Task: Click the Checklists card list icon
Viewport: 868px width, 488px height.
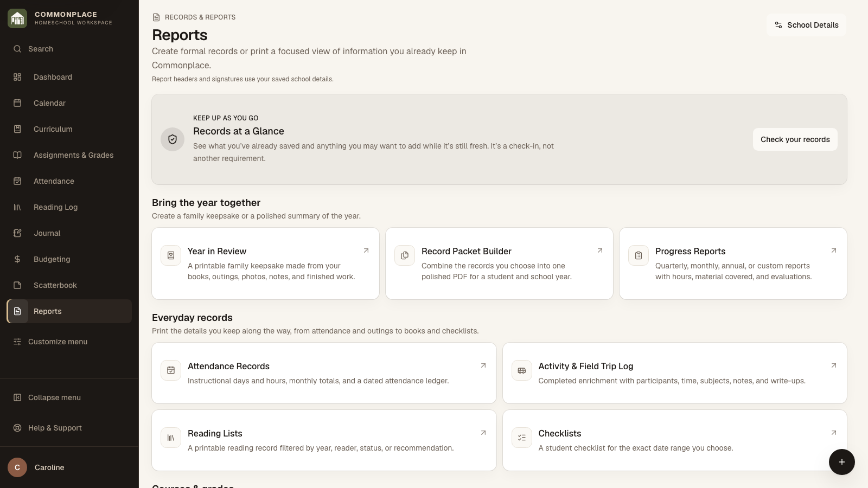Action: pyautogui.click(x=522, y=438)
